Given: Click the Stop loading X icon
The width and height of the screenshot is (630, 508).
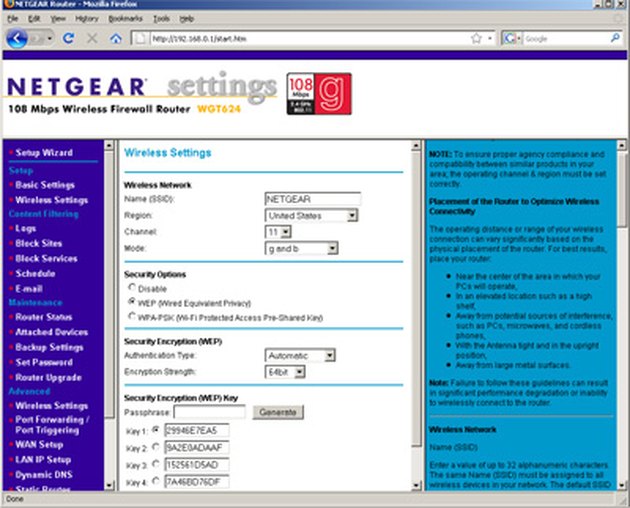Looking at the screenshot, I should pos(92,39).
